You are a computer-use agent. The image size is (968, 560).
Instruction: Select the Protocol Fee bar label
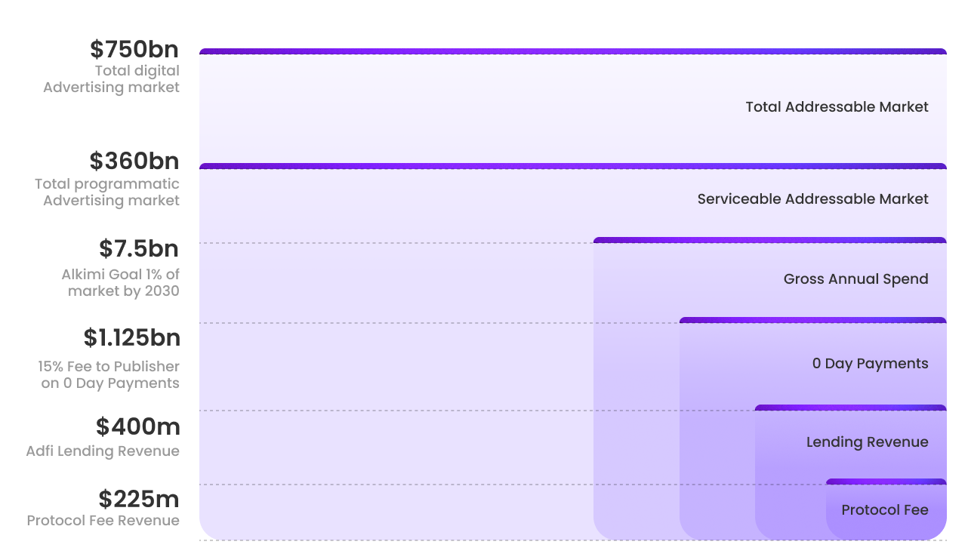pos(884,509)
